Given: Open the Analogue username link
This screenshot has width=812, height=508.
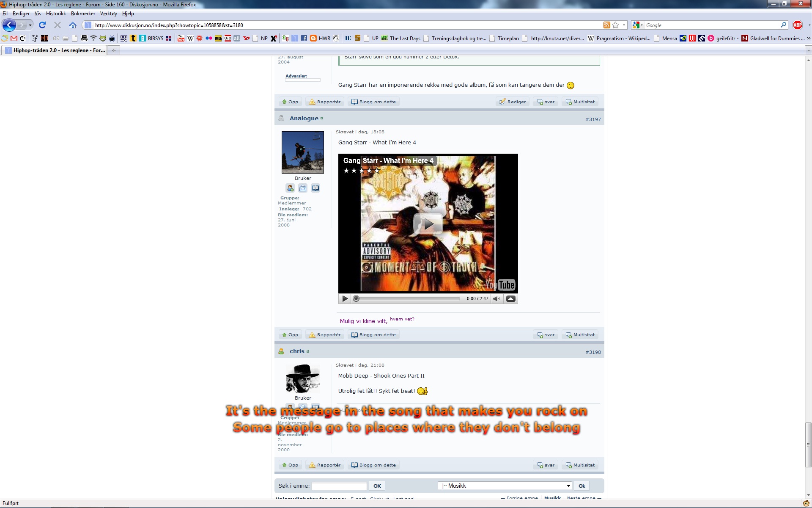Looking at the screenshot, I should pos(304,118).
